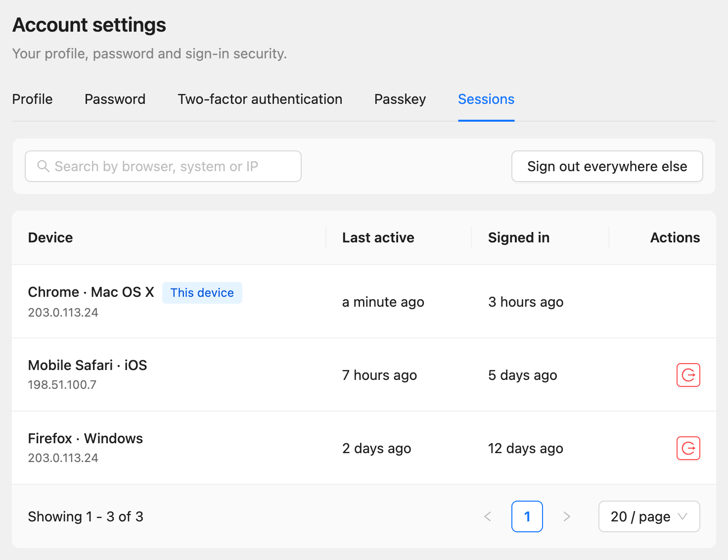Click the IP address under Chrome · Mac OS X

[x=63, y=313]
